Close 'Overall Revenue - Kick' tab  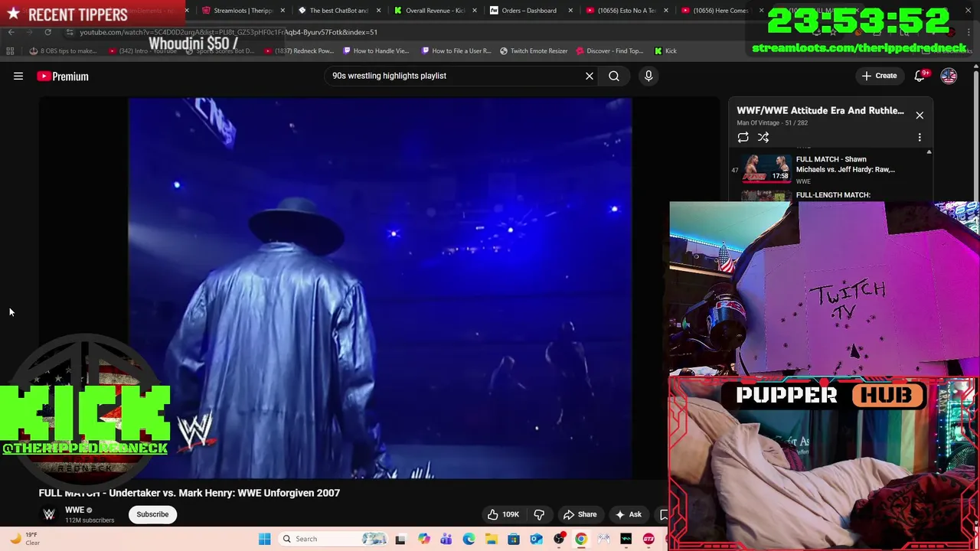click(x=475, y=11)
